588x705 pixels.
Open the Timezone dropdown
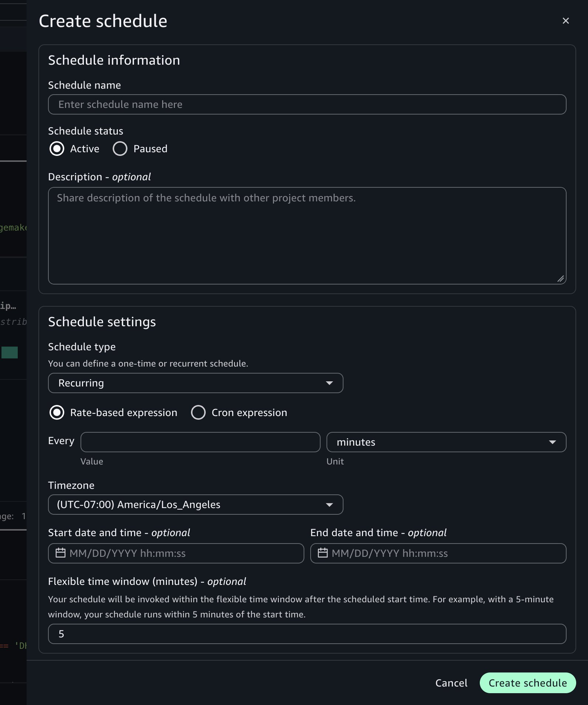tap(195, 505)
